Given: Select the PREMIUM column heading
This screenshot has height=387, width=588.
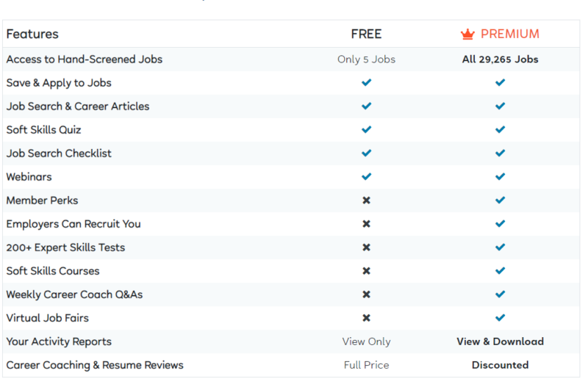Looking at the screenshot, I should 510,34.
